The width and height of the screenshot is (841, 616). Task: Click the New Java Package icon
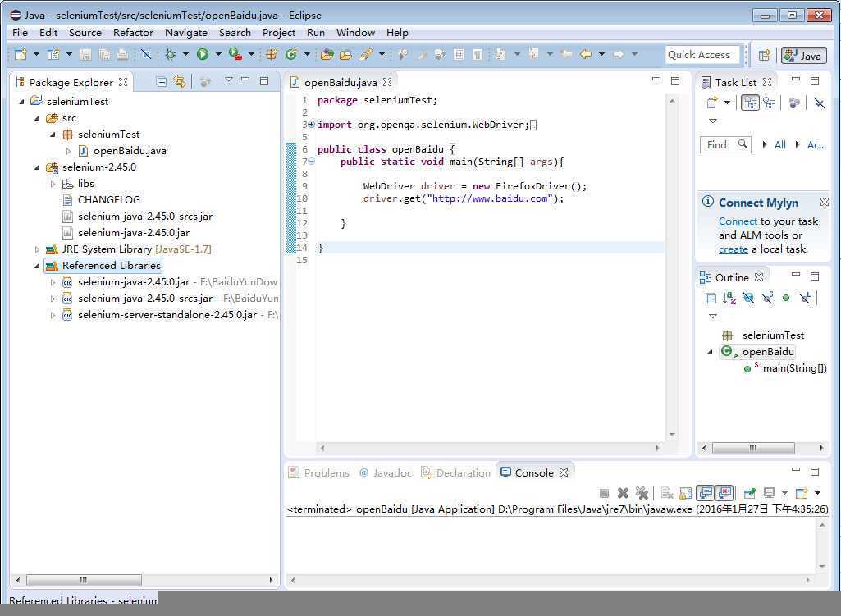[x=272, y=54]
